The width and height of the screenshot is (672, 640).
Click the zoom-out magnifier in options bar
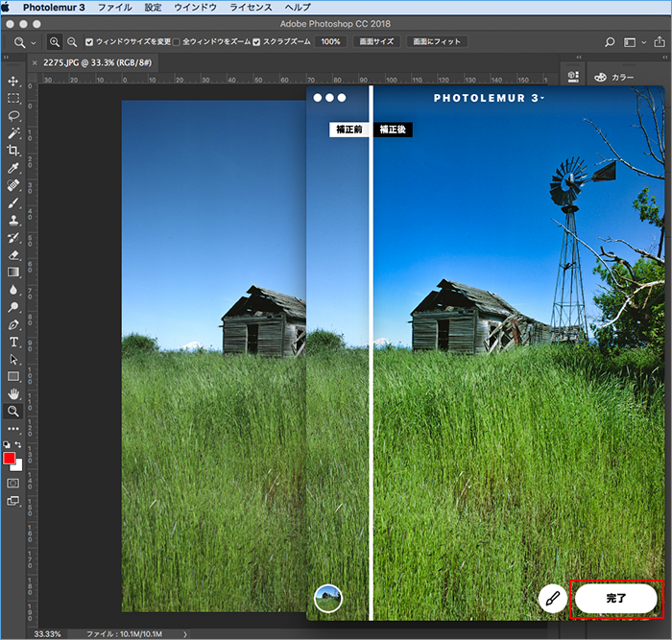[72, 42]
